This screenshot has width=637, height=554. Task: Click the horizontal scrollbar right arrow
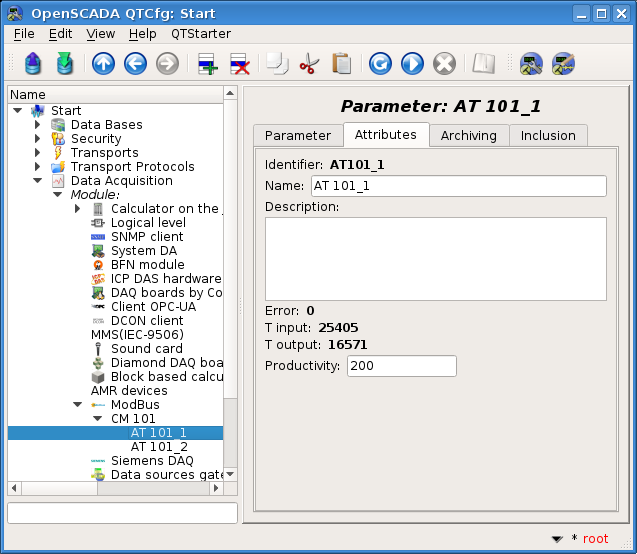(216, 488)
